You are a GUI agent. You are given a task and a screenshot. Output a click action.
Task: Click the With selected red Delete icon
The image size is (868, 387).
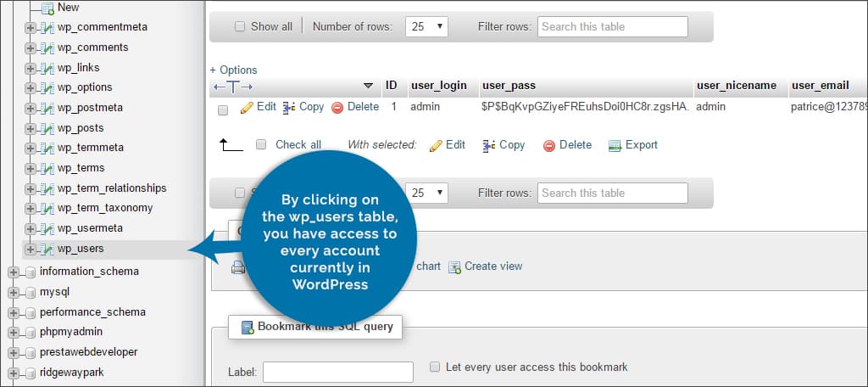549,146
